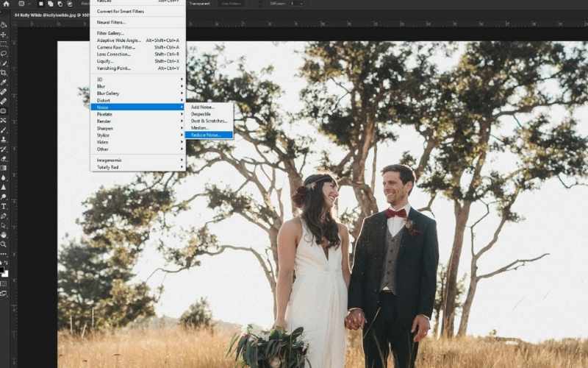Image resolution: width=588 pixels, height=368 pixels.
Task: Open the Edit Toolbar three-dots icon
Action: 4,253
